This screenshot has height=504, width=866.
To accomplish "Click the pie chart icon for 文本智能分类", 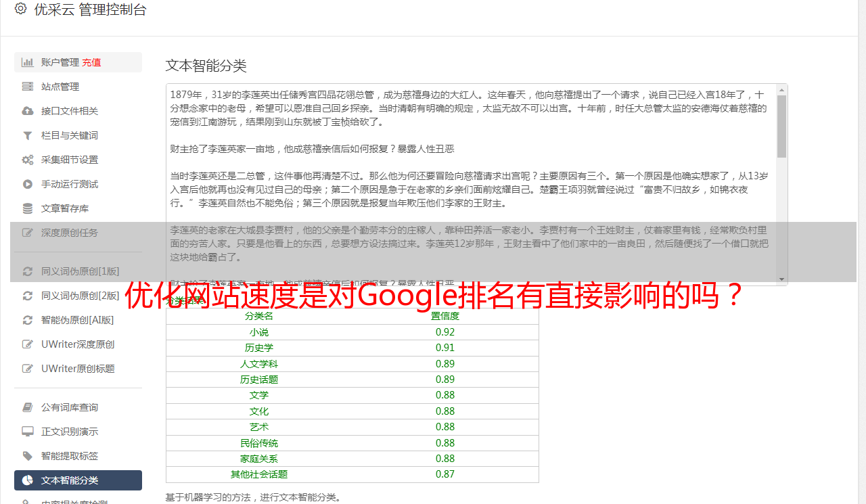I will tap(28, 480).
